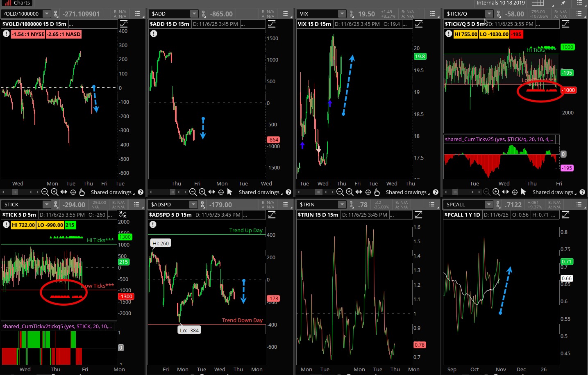Open the $TRIN chart's list menu
Image resolution: width=588 pixels, height=375 pixels.
pyautogui.click(x=432, y=205)
